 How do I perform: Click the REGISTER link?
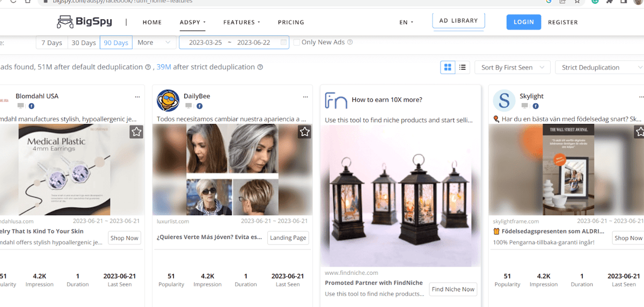point(563,23)
